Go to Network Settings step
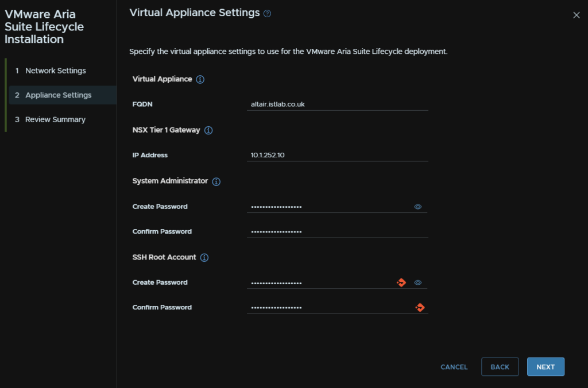 tap(63, 71)
